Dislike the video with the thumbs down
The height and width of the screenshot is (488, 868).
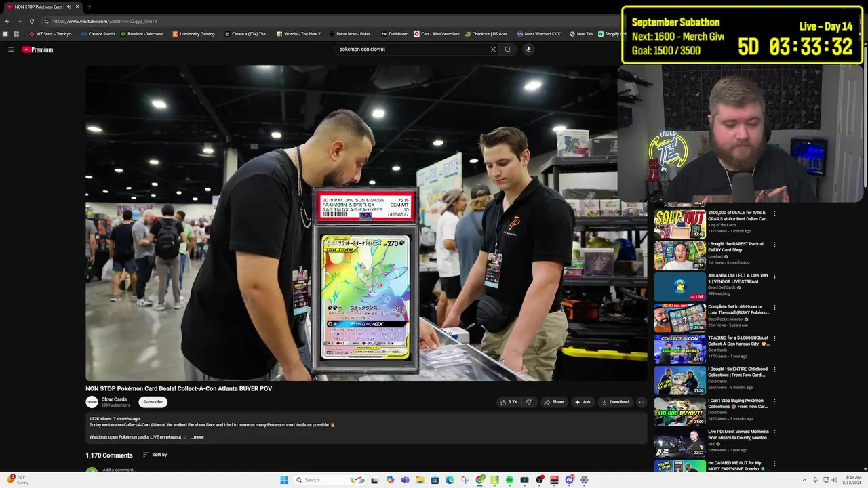(x=530, y=402)
